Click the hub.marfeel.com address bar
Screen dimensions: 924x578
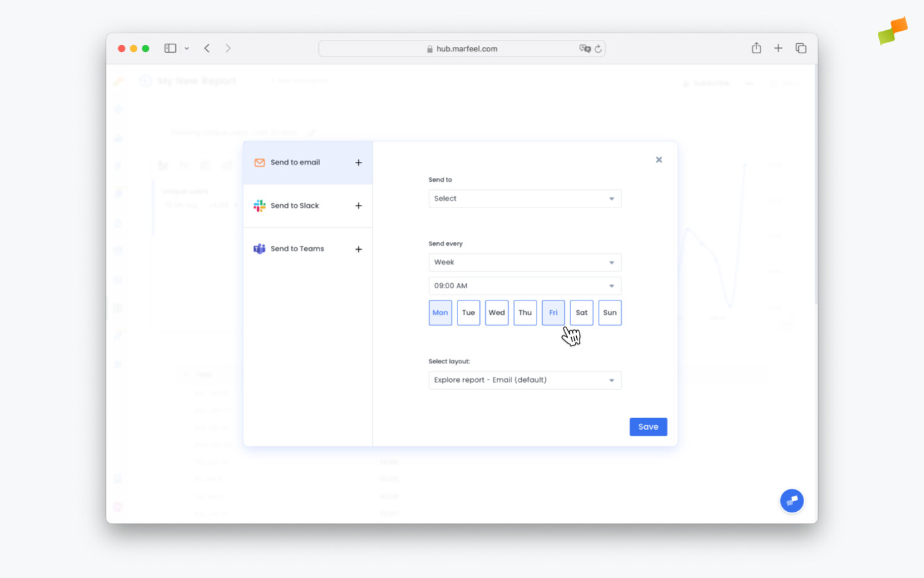click(461, 48)
